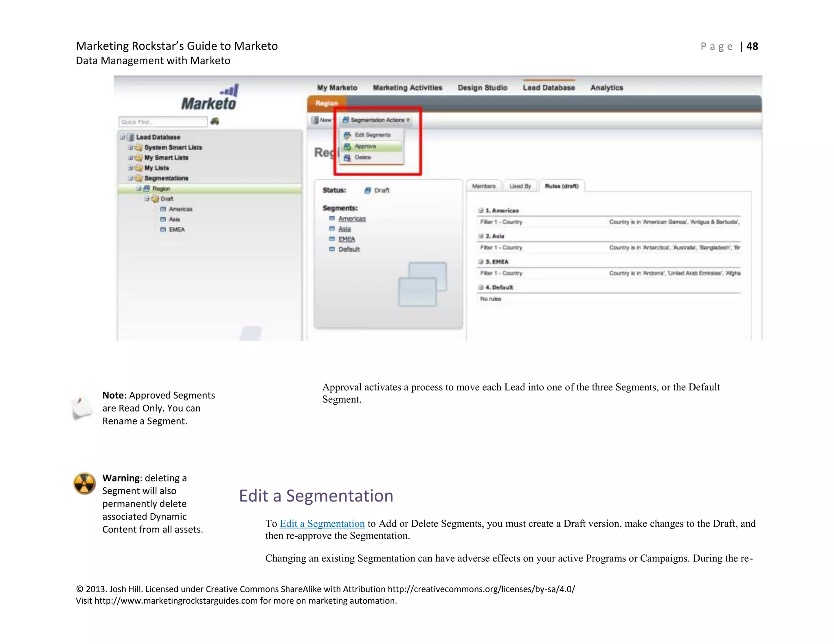Viewport: 834px width, 644px height.
Task: Open the Edit a Segmentation hyperlink
Action: [322, 524]
